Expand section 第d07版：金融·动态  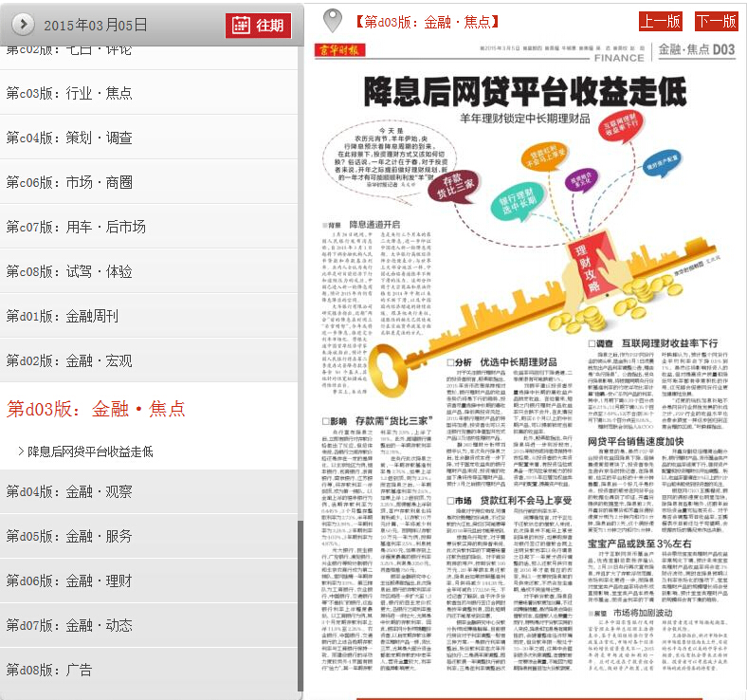point(149,625)
